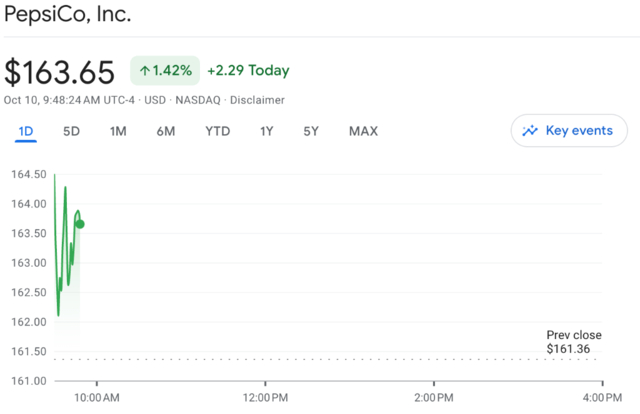Viewport: 640px width, 414px height.
Task: Show the 1M chart range
Action: click(118, 131)
